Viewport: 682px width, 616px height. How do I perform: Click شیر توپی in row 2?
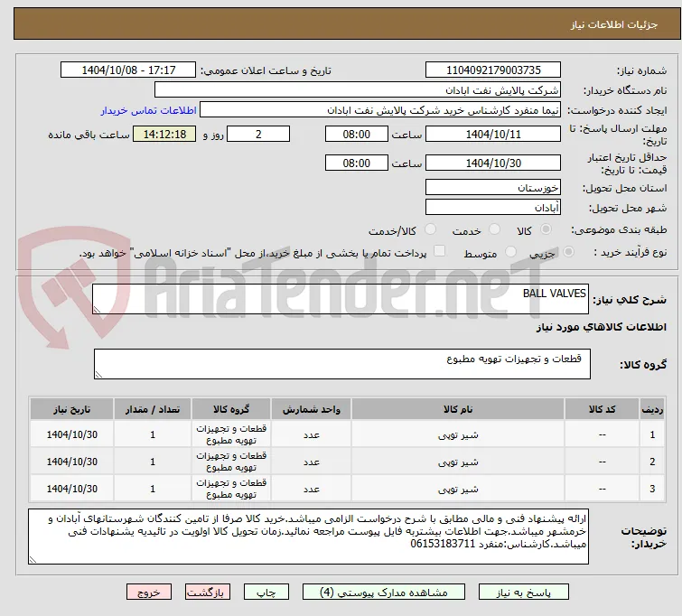[458, 462]
